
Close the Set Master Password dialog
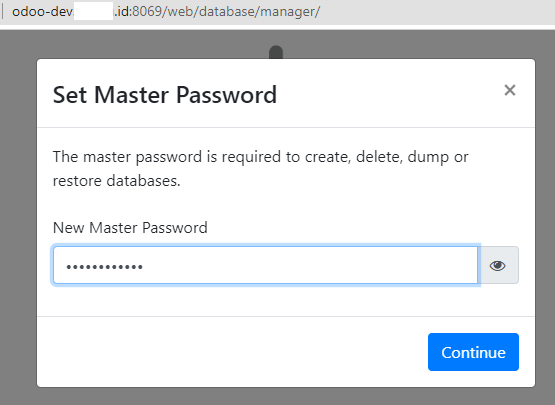click(x=510, y=90)
